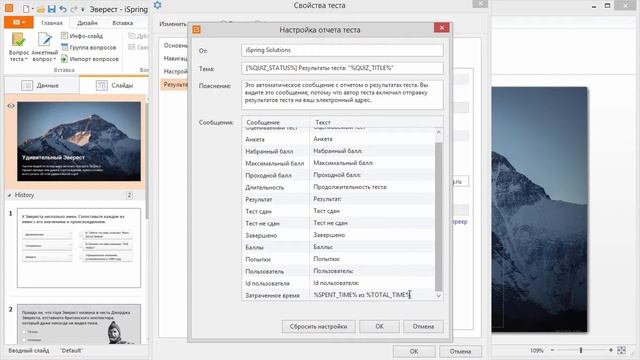Select the Id пользователя: text cell

click(x=372, y=283)
